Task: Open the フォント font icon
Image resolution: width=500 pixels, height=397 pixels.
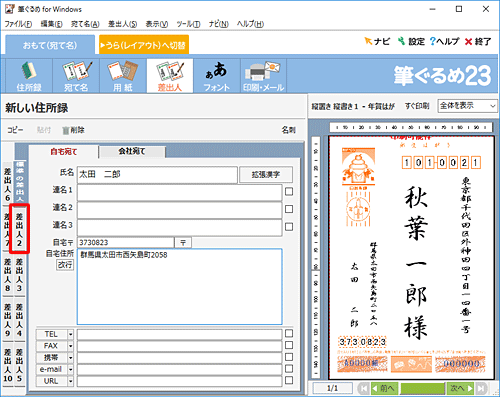Action: (217, 76)
